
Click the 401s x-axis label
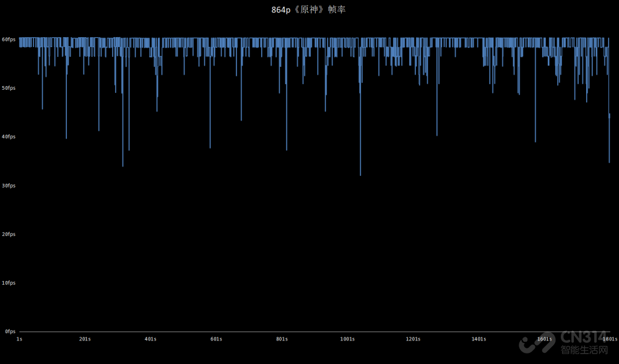click(x=150, y=339)
